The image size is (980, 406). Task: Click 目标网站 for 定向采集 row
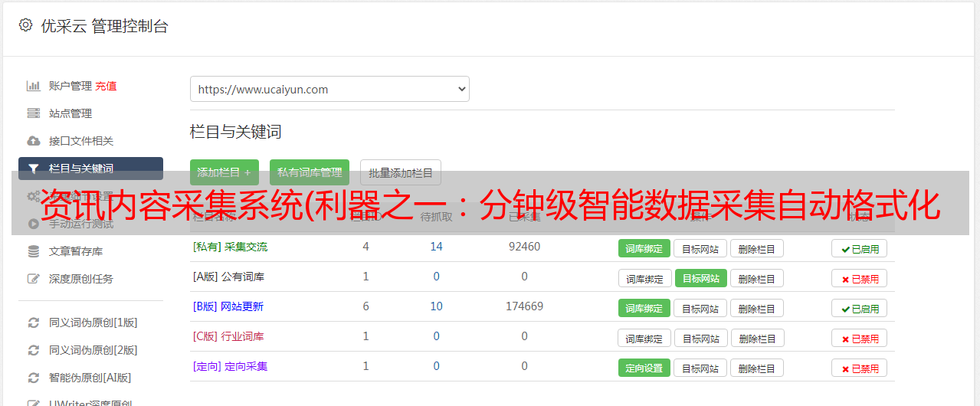point(700,368)
